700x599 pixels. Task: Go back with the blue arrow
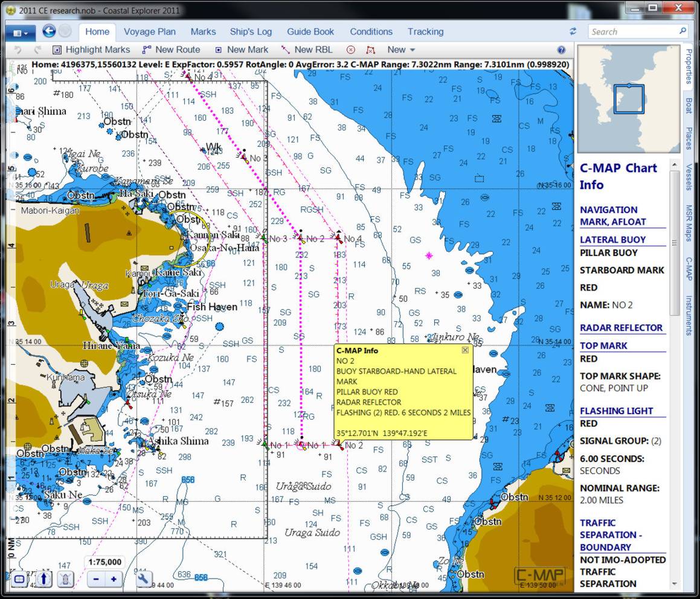tap(49, 31)
